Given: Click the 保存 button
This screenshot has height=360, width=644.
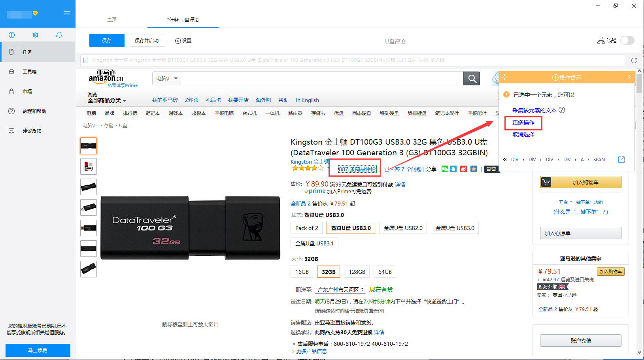Looking at the screenshot, I should tap(107, 40).
